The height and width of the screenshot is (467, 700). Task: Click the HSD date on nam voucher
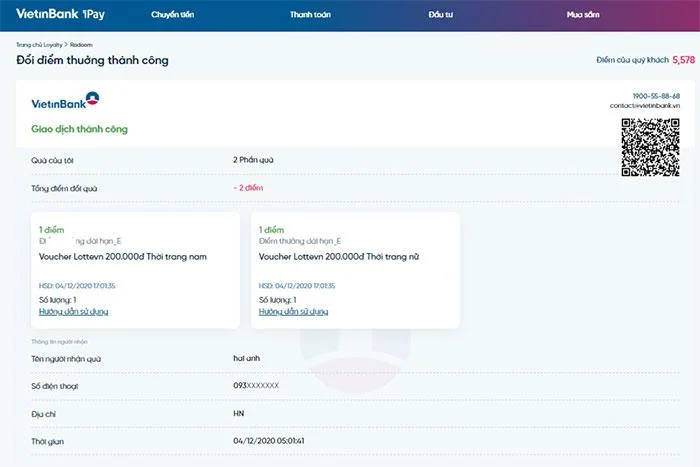77,286
